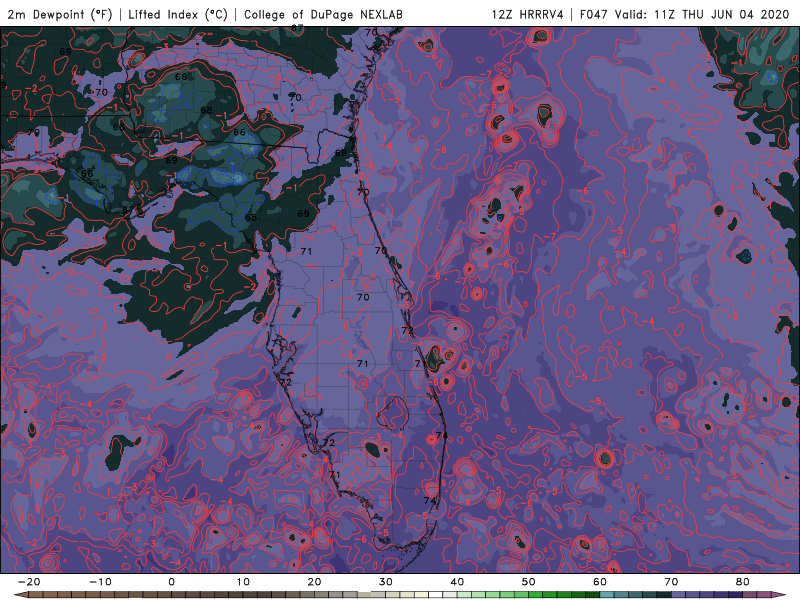Viewport: 800px width, 600px height.
Task: Click the 80 label on the color scale
Action: click(743, 582)
